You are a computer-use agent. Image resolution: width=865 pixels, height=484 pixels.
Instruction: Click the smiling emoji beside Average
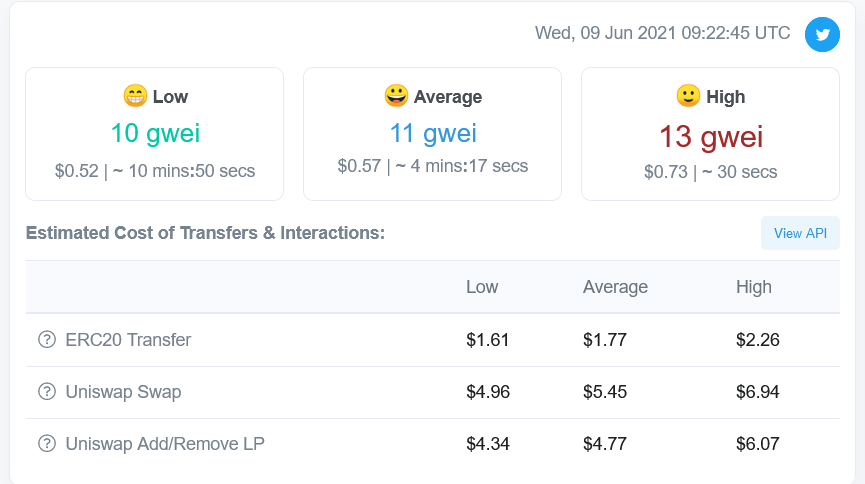(396, 95)
